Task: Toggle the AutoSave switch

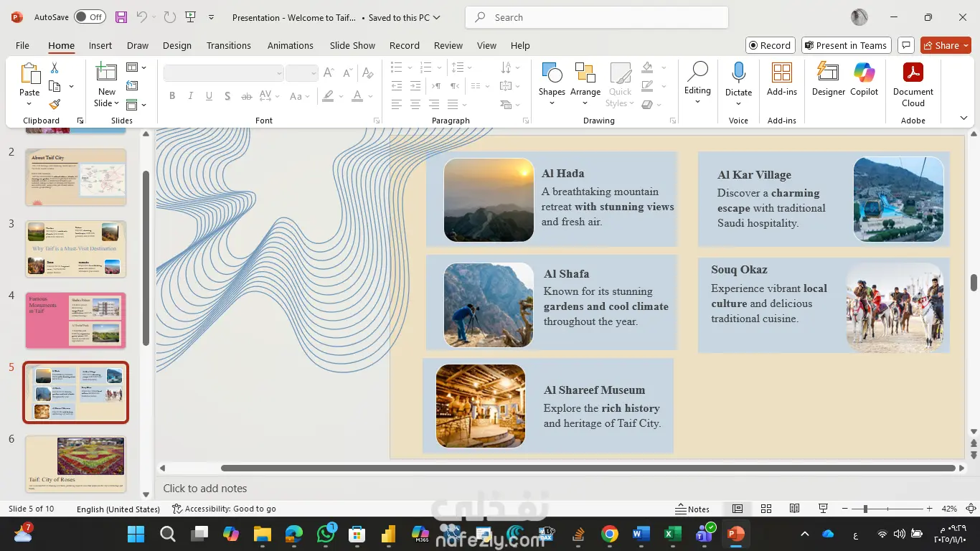Action: (x=90, y=17)
